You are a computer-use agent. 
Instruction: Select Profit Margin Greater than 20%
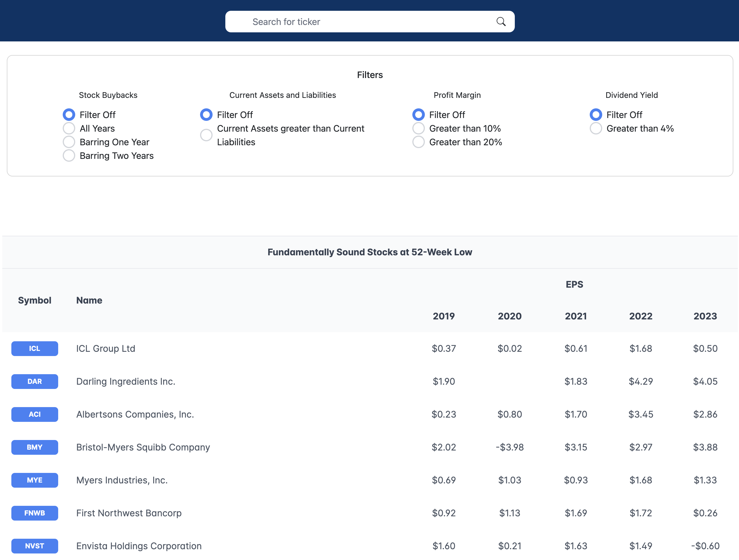(418, 142)
